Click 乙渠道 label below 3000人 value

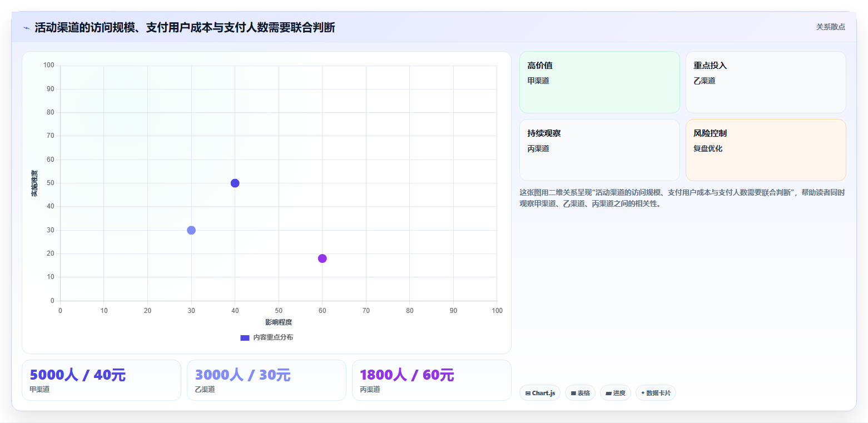(205, 390)
